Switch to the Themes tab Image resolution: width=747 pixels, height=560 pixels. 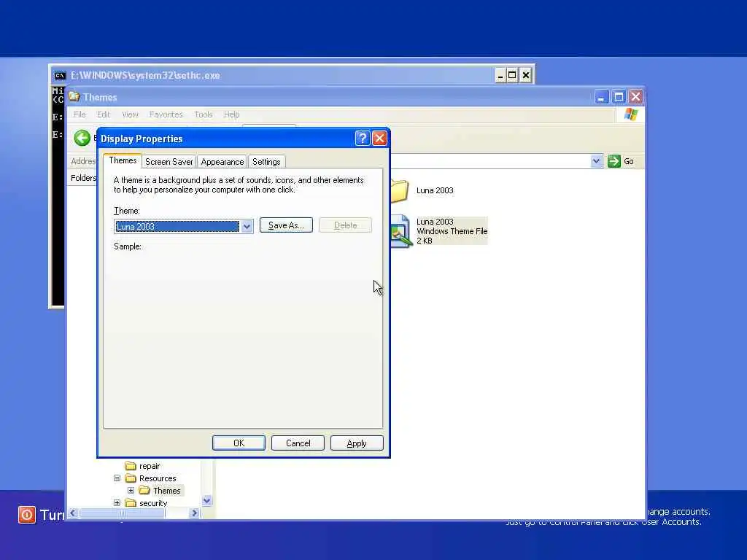[123, 160]
